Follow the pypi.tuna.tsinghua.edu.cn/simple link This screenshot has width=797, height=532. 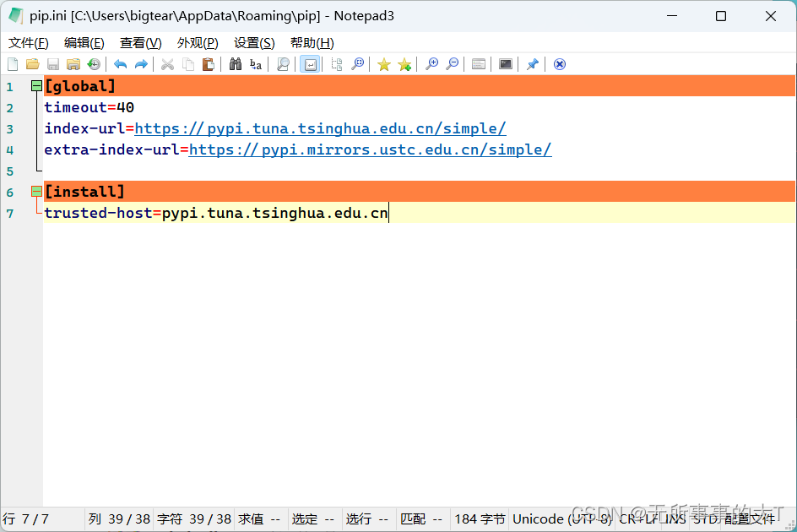click(320, 128)
